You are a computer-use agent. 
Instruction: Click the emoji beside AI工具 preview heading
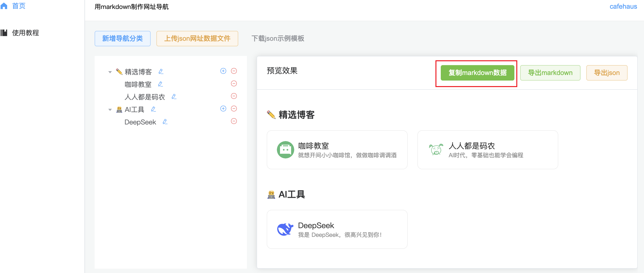[x=271, y=194]
